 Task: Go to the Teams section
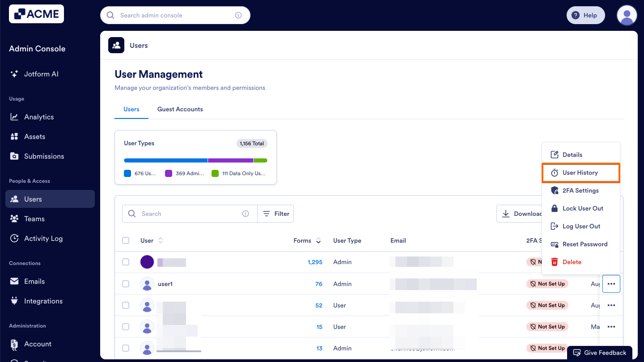click(34, 219)
